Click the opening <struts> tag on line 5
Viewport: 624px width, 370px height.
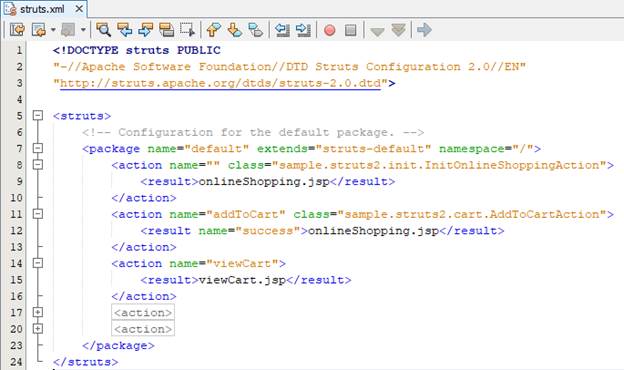[x=82, y=116]
